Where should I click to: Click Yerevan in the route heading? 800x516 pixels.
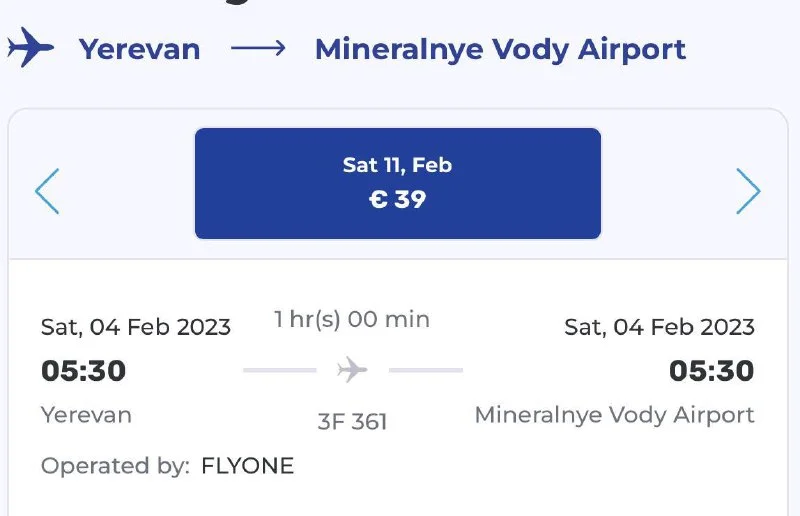coord(140,49)
